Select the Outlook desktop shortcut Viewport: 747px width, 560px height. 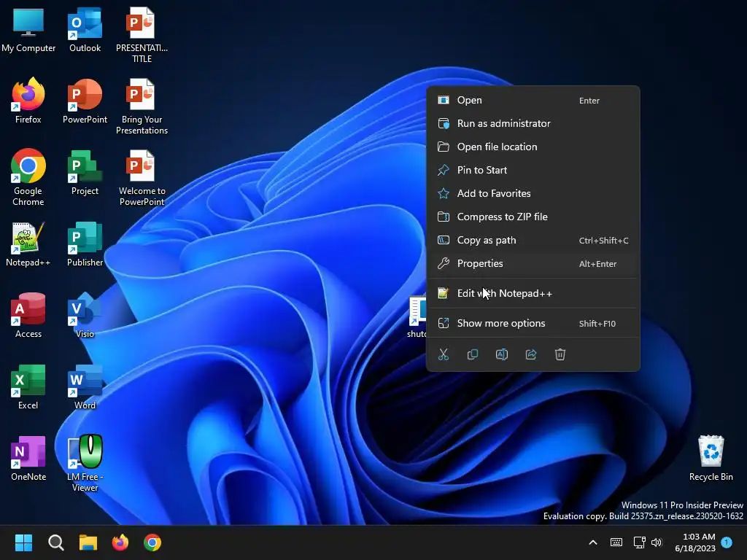[85, 29]
